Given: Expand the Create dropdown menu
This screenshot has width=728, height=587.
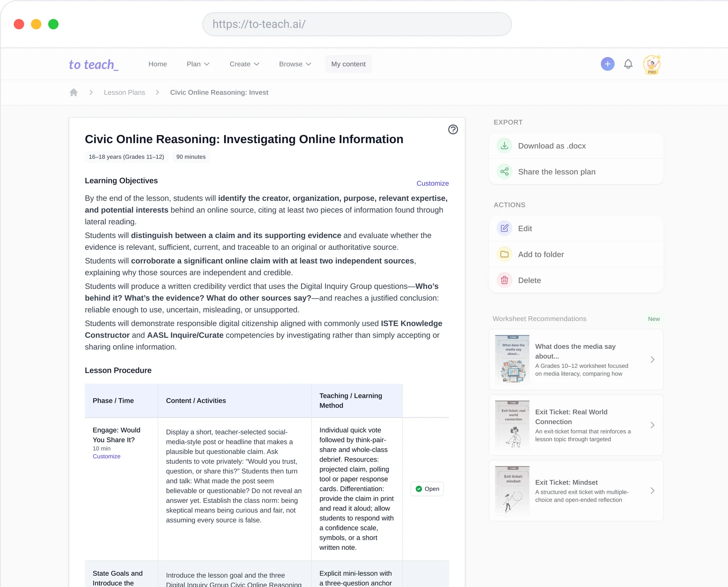Looking at the screenshot, I should tap(244, 64).
